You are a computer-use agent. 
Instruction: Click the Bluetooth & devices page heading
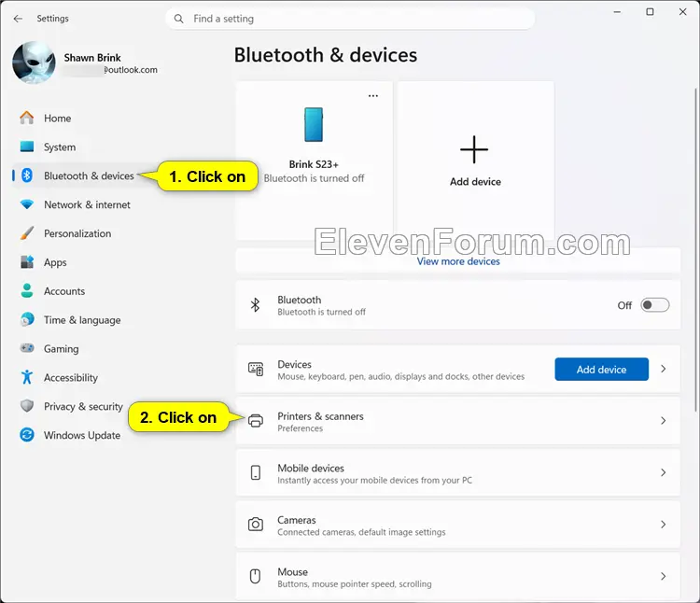coord(326,55)
